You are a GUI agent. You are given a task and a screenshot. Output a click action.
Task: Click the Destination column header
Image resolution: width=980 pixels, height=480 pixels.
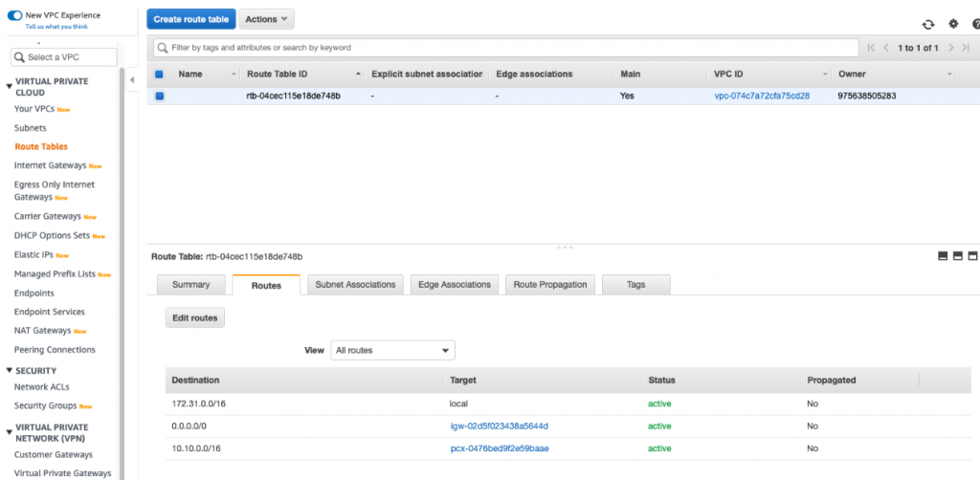tap(195, 381)
